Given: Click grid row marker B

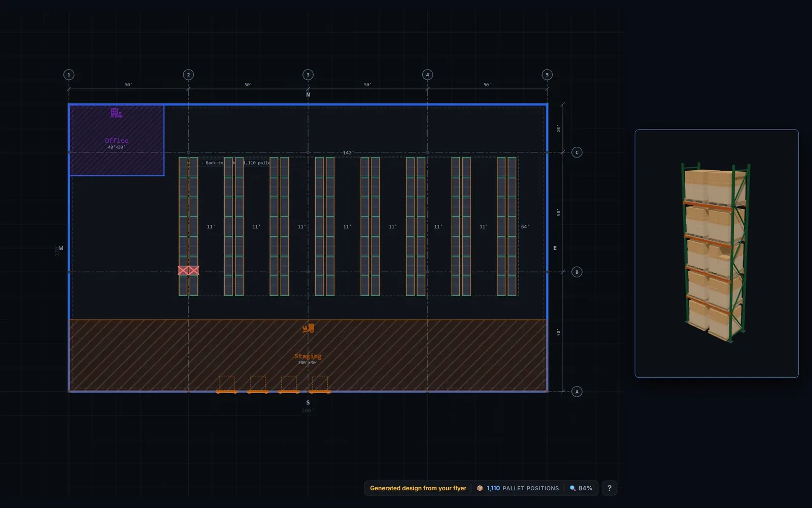Looking at the screenshot, I should coord(577,272).
